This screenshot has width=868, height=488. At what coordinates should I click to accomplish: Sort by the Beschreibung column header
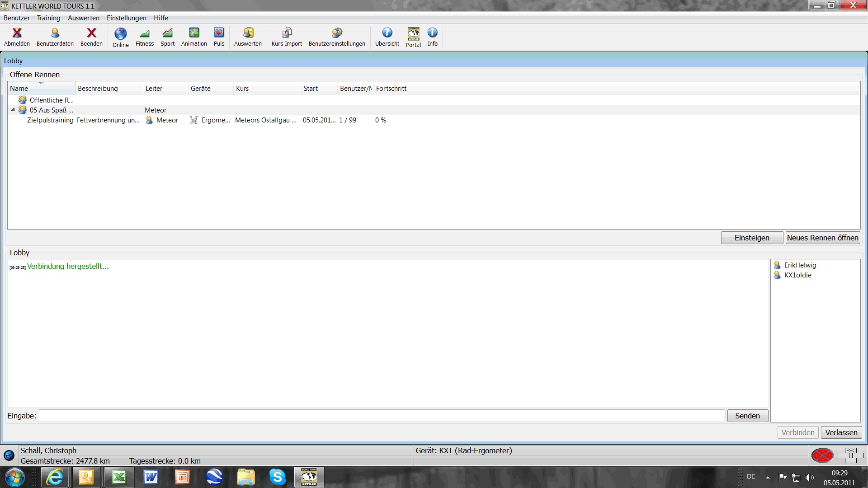[109, 89]
